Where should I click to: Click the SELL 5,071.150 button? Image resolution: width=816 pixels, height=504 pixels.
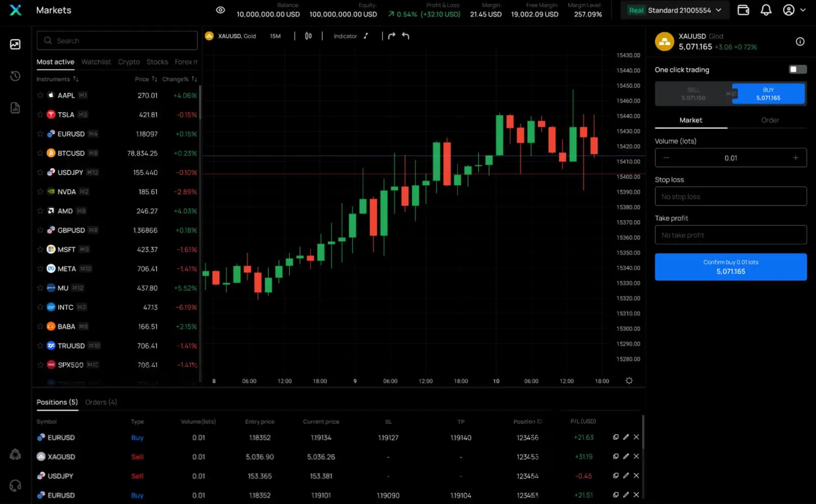tap(694, 94)
